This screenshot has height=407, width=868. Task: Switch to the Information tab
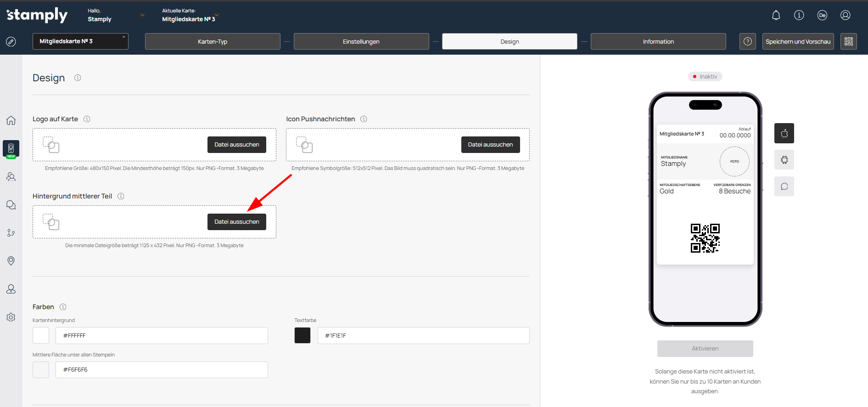[658, 41]
